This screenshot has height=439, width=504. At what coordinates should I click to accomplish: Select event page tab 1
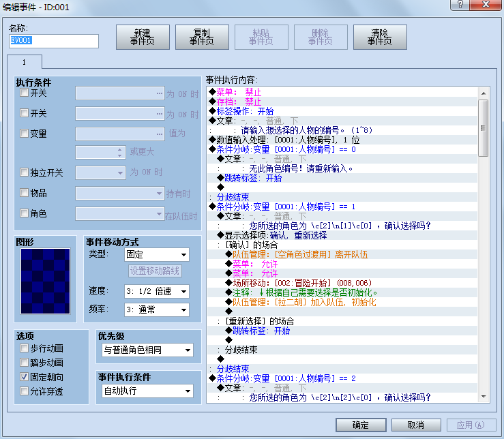25,62
